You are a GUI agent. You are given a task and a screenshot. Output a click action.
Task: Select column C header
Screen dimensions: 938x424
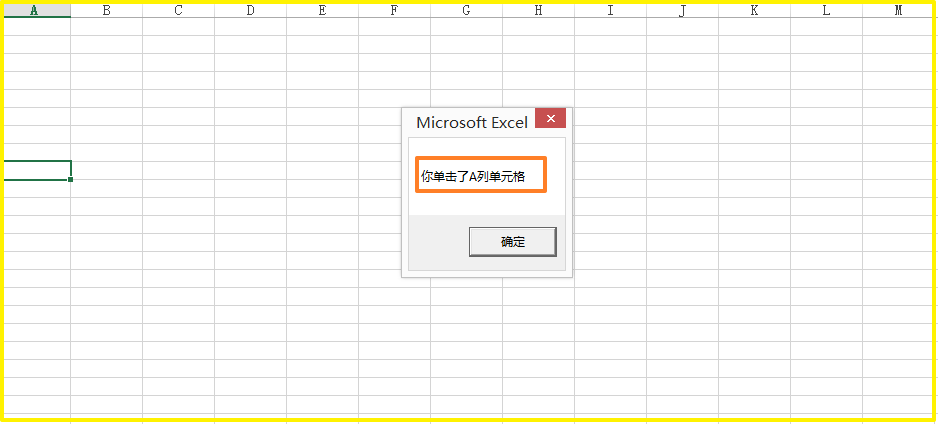(x=178, y=10)
